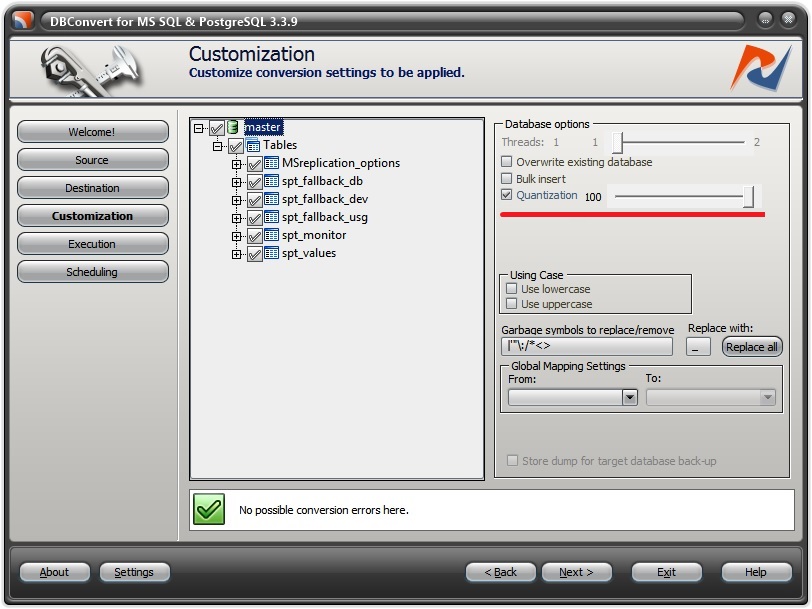
Task: Uncheck the master database checkbox
Action: (216, 128)
